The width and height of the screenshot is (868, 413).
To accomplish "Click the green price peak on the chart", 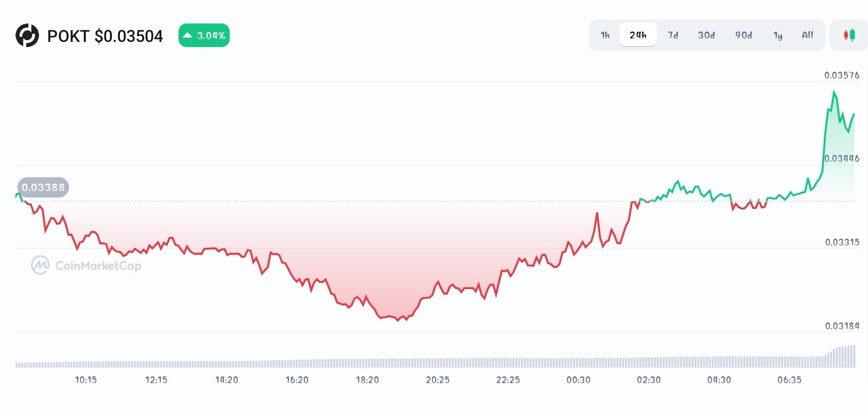I will pos(834,92).
